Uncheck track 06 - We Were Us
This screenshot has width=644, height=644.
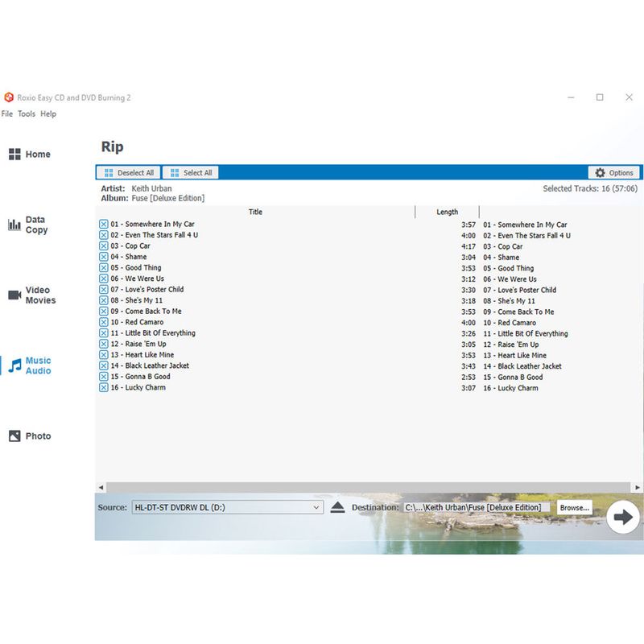104,279
